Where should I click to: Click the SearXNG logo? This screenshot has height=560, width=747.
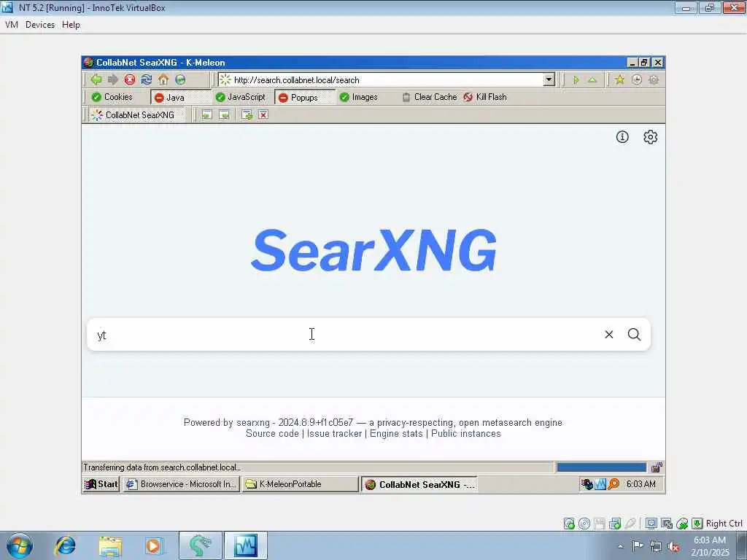(x=374, y=251)
